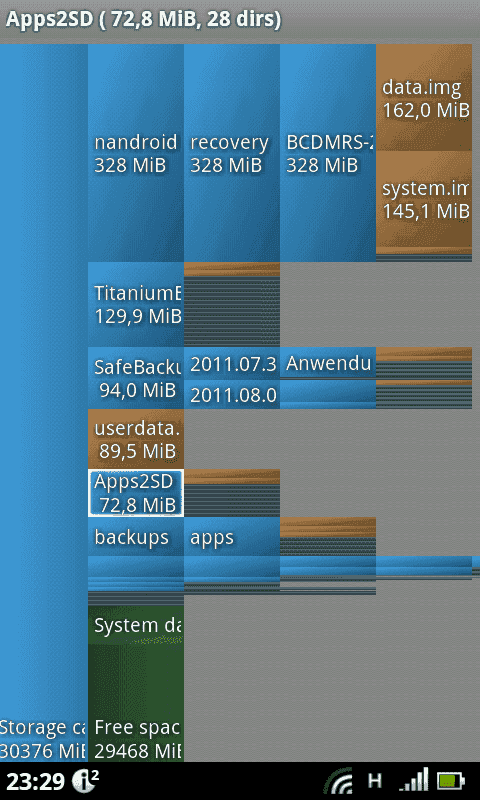Viewport: 480px width, 800px height.
Task: Tap the Wi-Fi signal status icon
Action: click(x=339, y=781)
